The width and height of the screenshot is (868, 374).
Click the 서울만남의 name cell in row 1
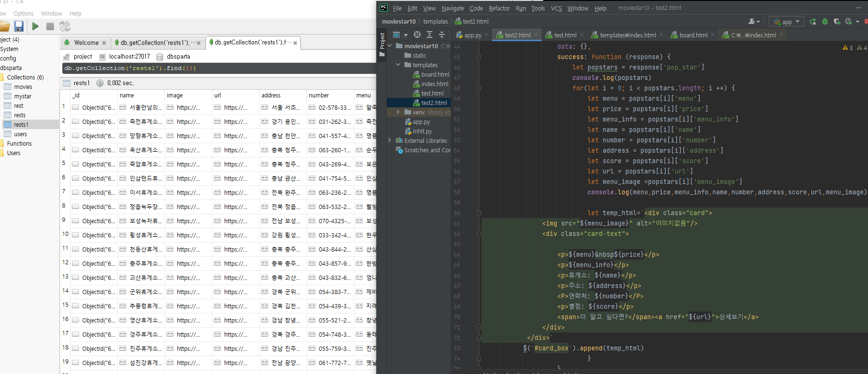(x=141, y=107)
